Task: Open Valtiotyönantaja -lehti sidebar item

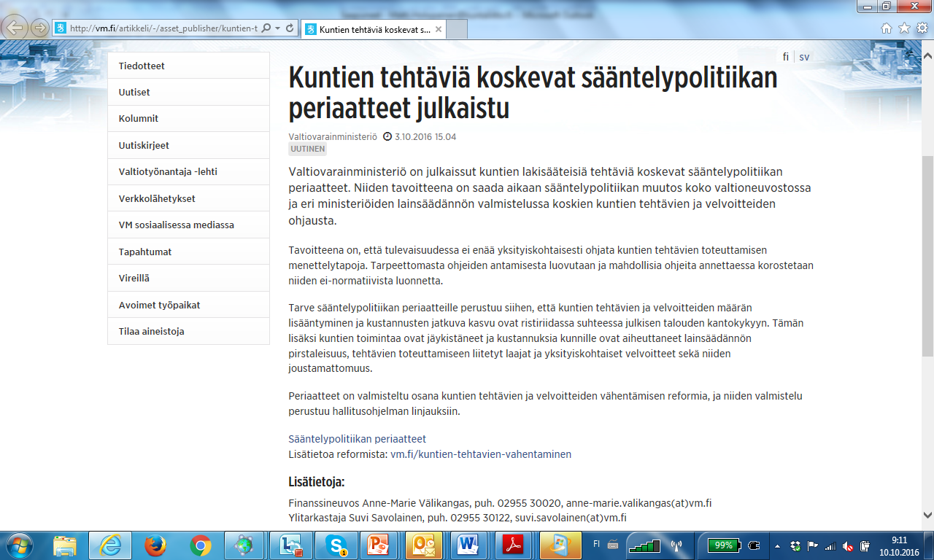Action: pos(188,171)
